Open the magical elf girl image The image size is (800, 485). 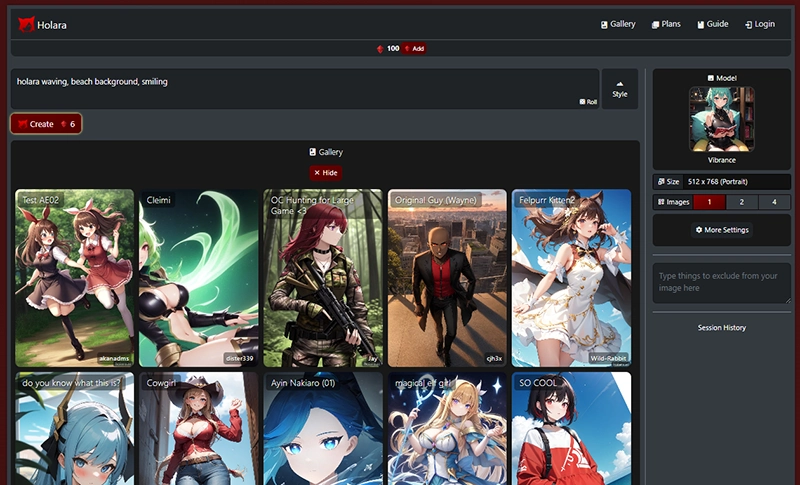click(x=447, y=428)
